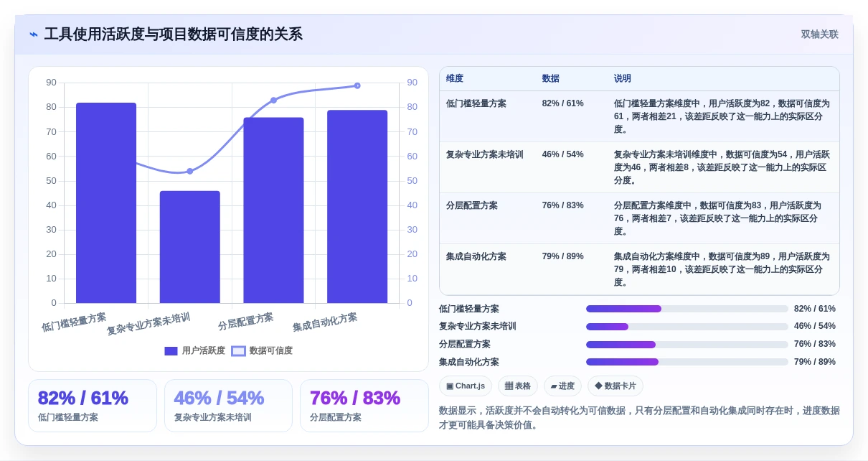Image resolution: width=868 pixels, height=461 pixels.
Task: Click the 分层配置方案 progress bar
Action: click(x=687, y=345)
